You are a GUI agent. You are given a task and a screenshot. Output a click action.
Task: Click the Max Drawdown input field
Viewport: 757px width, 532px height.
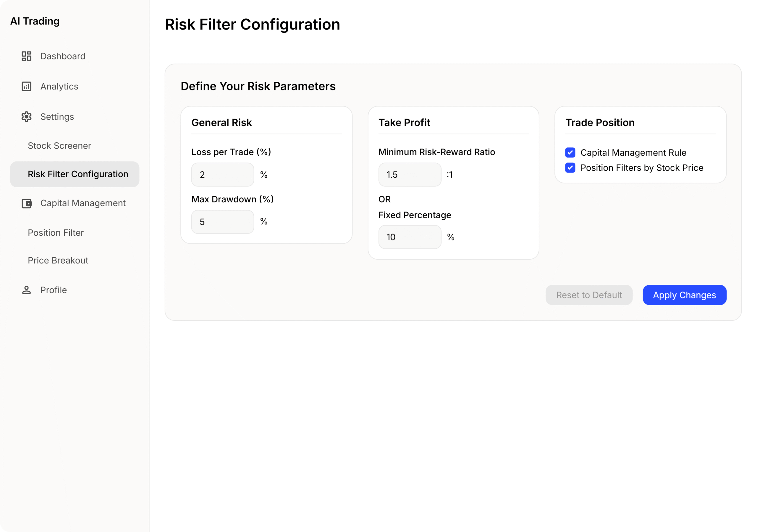pyautogui.click(x=223, y=222)
